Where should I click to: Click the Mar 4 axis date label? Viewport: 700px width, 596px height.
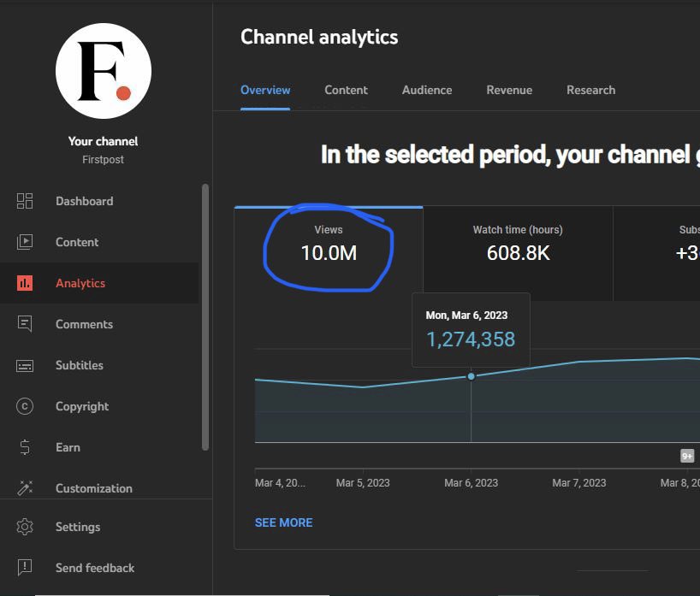pyautogui.click(x=280, y=483)
